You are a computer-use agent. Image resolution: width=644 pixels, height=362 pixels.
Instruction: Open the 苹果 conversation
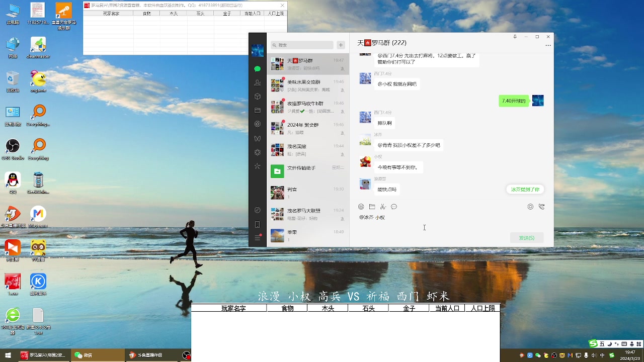(x=308, y=236)
